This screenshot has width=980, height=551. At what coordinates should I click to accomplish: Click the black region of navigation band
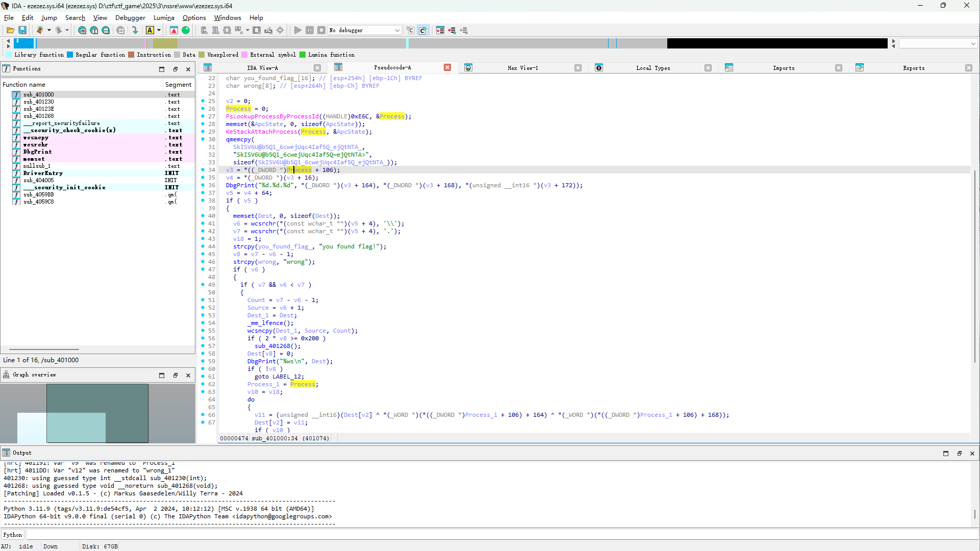[x=776, y=44]
